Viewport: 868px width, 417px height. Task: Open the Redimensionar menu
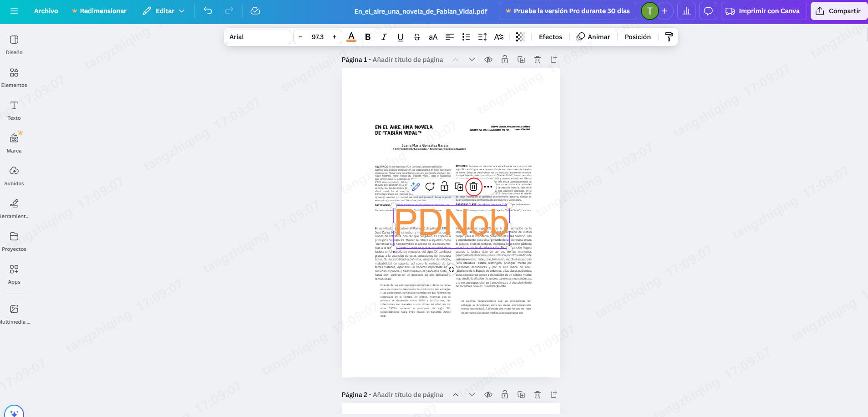(99, 11)
